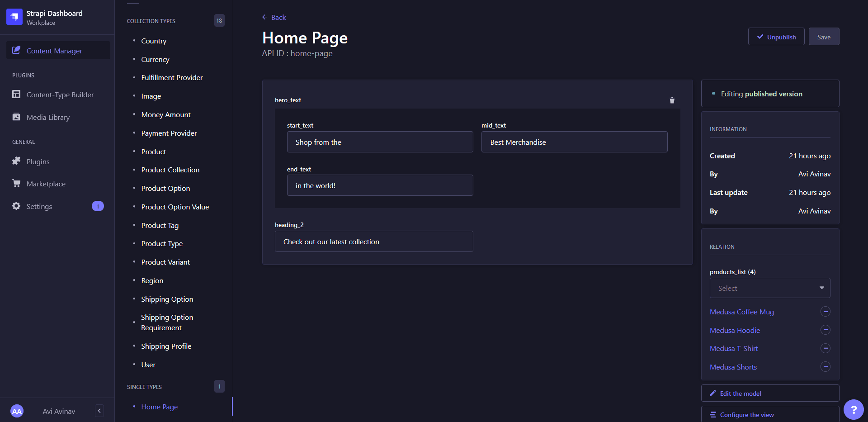The height and width of the screenshot is (422, 868).
Task: Collapse the left sidebar
Action: [x=99, y=411]
